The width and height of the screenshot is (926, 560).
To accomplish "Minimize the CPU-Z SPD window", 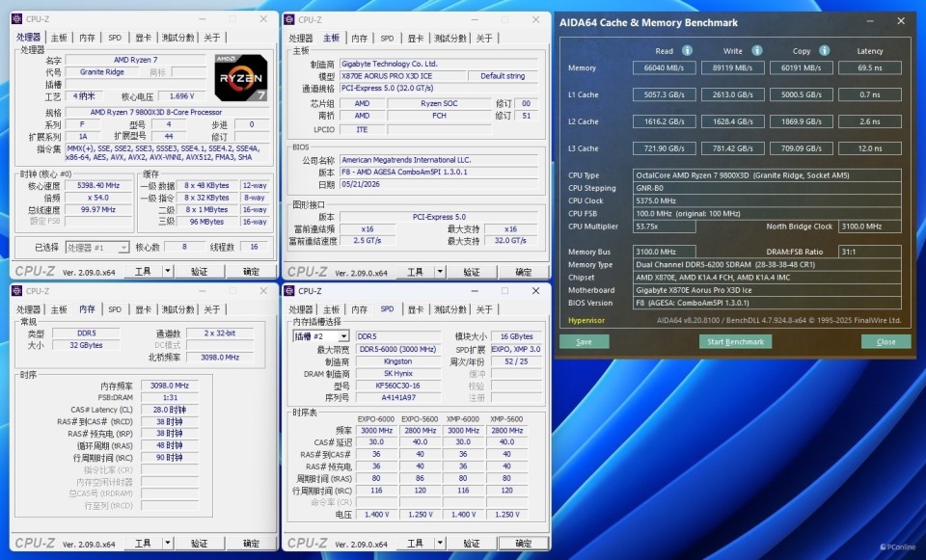I will click(x=475, y=291).
